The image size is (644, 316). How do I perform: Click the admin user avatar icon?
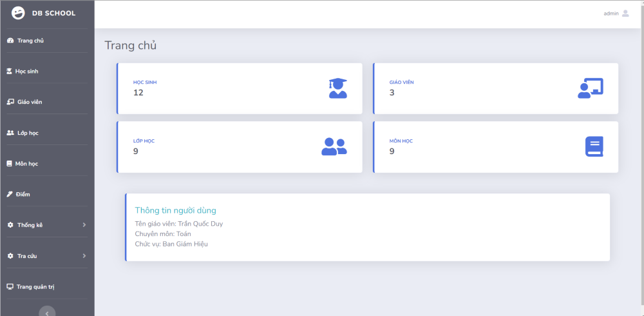pyautogui.click(x=625, y=13)
